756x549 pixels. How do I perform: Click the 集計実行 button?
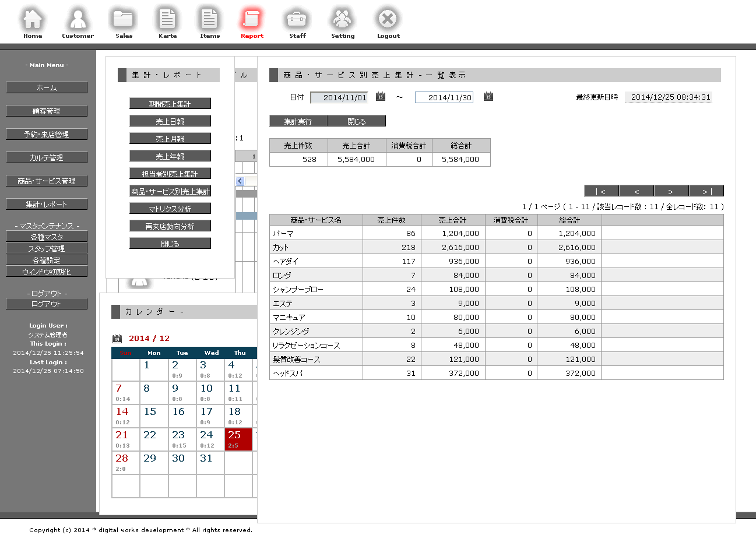[x=298, y=121]
